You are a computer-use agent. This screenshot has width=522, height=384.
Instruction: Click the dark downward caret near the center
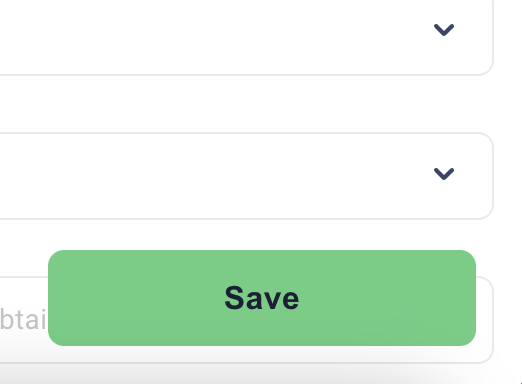click(x=444, y=174)
